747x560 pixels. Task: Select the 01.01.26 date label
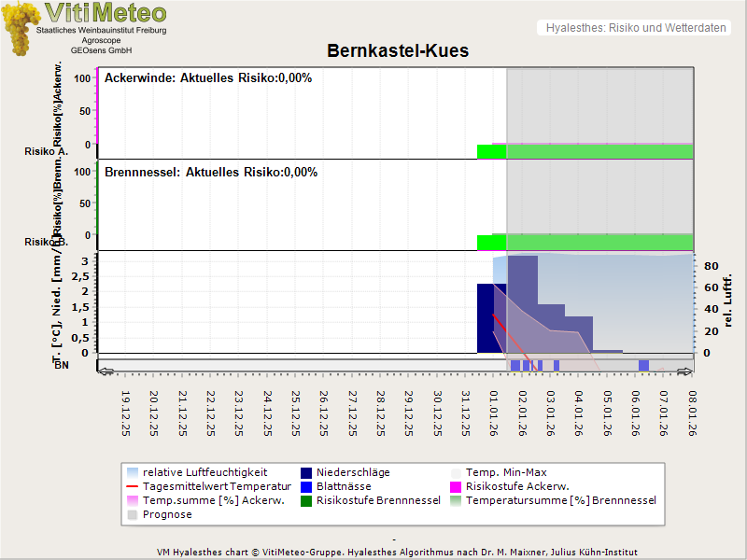point(494,412)
